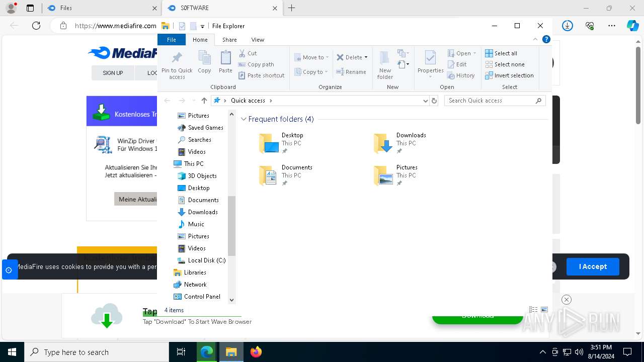Click Paste shortcut in the ribbon

262,75
